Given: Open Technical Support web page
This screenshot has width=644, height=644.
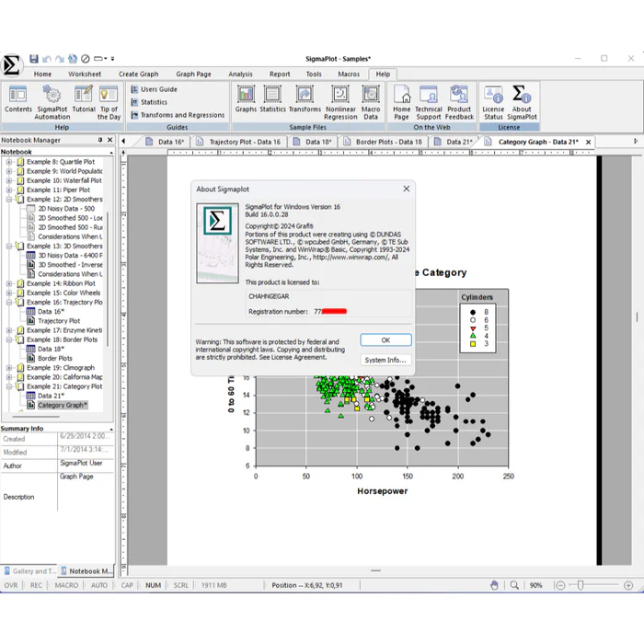Looking at the screenshot, I should (428, 99).
